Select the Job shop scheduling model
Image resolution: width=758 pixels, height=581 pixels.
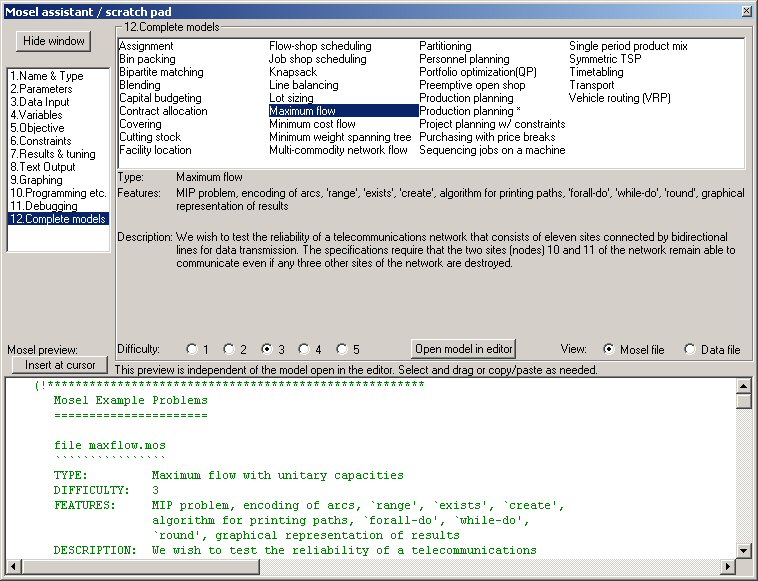pyautogui.click(x=318, y=59)
